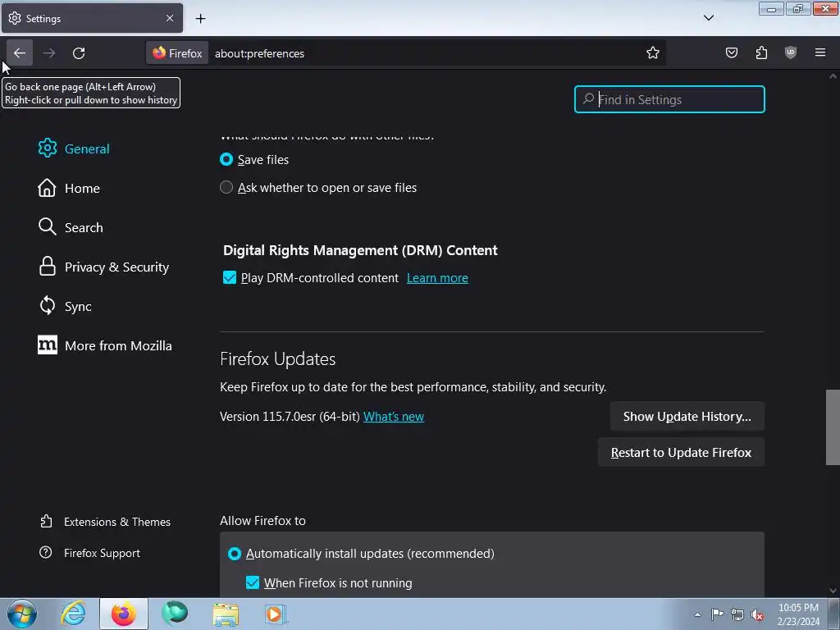Focus the Find in Settings search field
The height and width of the screenshot is (630, 840).
click(x=669, y=99)
